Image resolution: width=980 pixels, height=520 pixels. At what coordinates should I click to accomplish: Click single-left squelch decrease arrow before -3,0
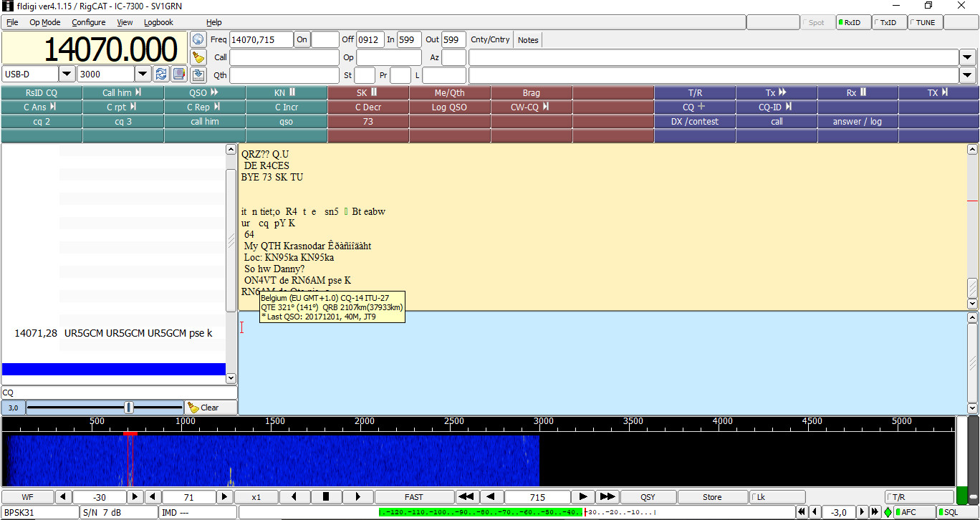815,512
